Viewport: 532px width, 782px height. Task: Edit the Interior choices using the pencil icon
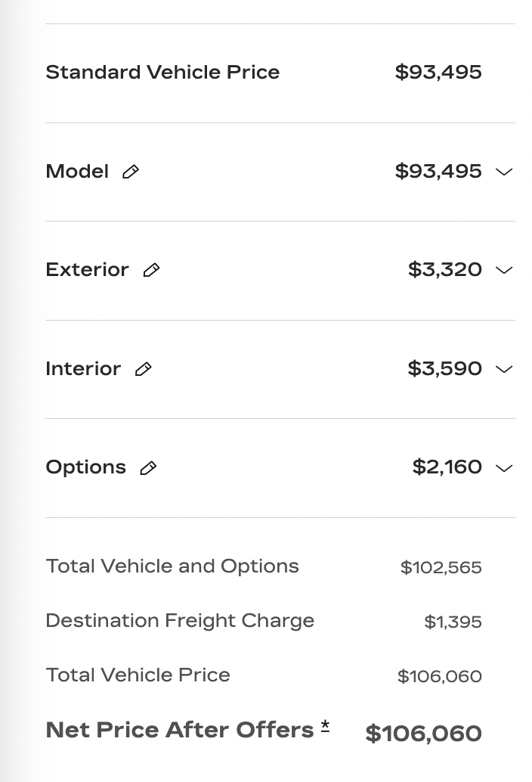click(x=144, y=369)
